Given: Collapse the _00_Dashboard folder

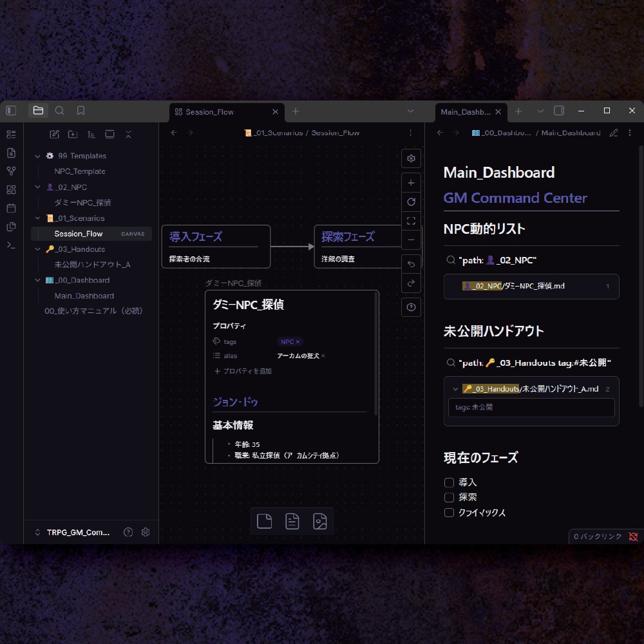Looking at the screenshot, I should (x=37, y=280).
